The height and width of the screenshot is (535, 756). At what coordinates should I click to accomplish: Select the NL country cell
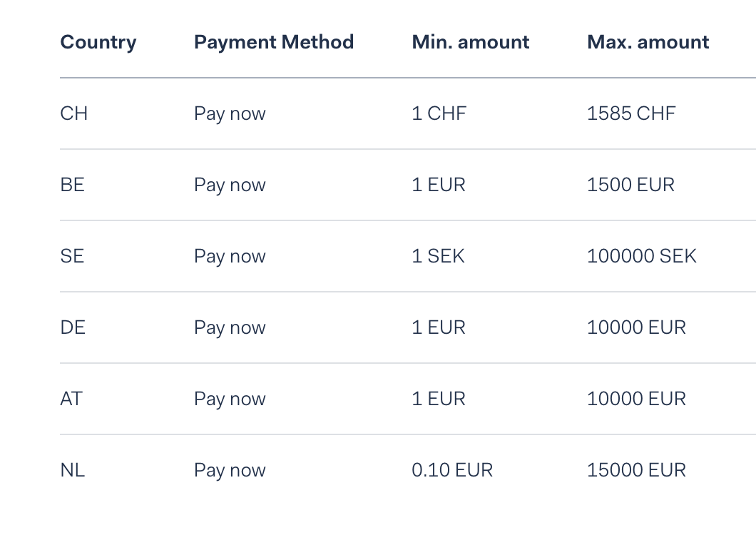click(72, 470)
